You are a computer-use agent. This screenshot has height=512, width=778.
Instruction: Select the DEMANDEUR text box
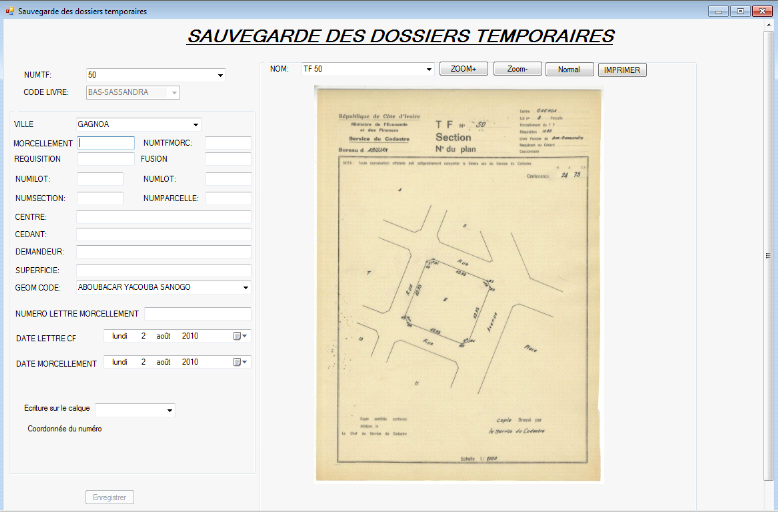[163, 252]
